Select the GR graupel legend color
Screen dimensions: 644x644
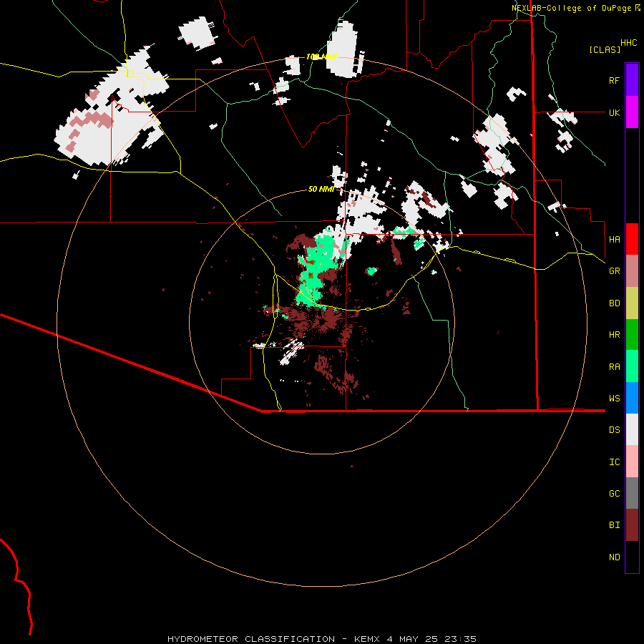pyautogui.click(x=632, y=271)
